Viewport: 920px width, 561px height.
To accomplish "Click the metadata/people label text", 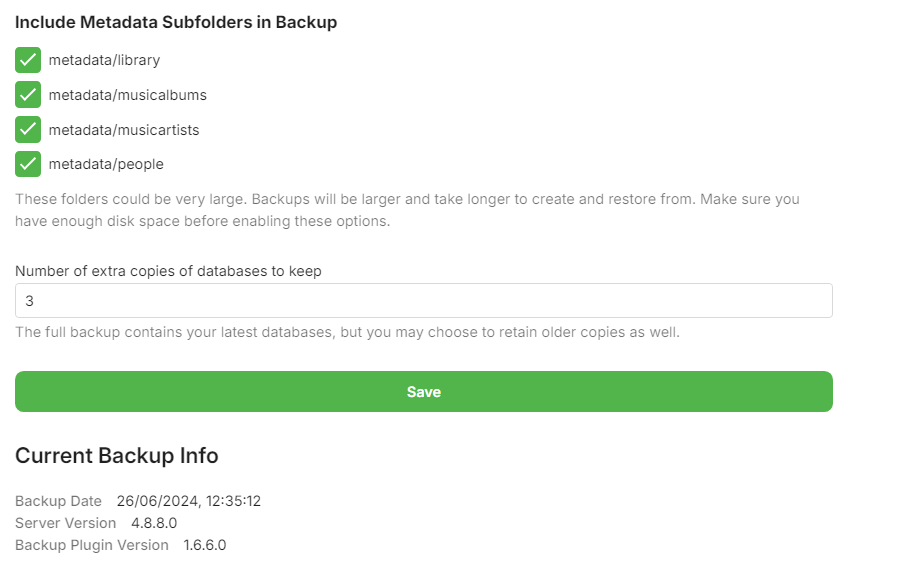I will (106, 164).
